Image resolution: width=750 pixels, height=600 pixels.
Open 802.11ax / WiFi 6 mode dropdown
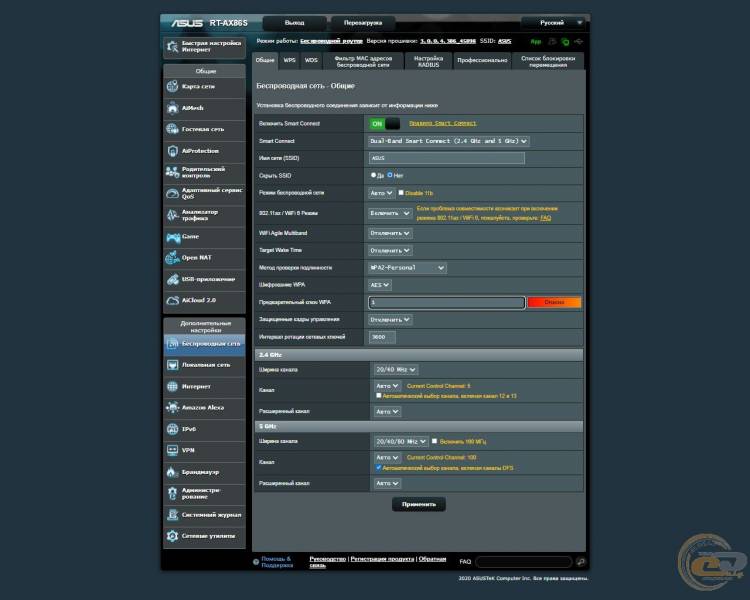[x=390, y=213]
